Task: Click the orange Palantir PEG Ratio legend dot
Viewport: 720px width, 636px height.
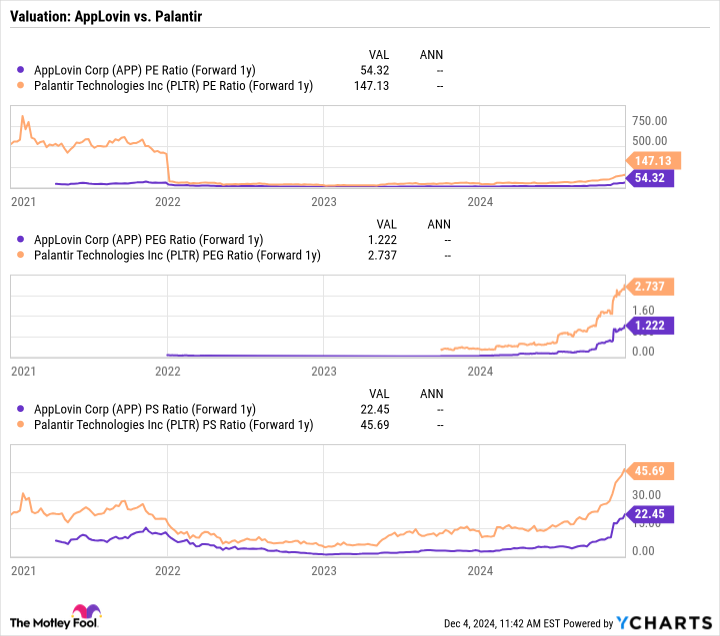Action: point(20,254)
